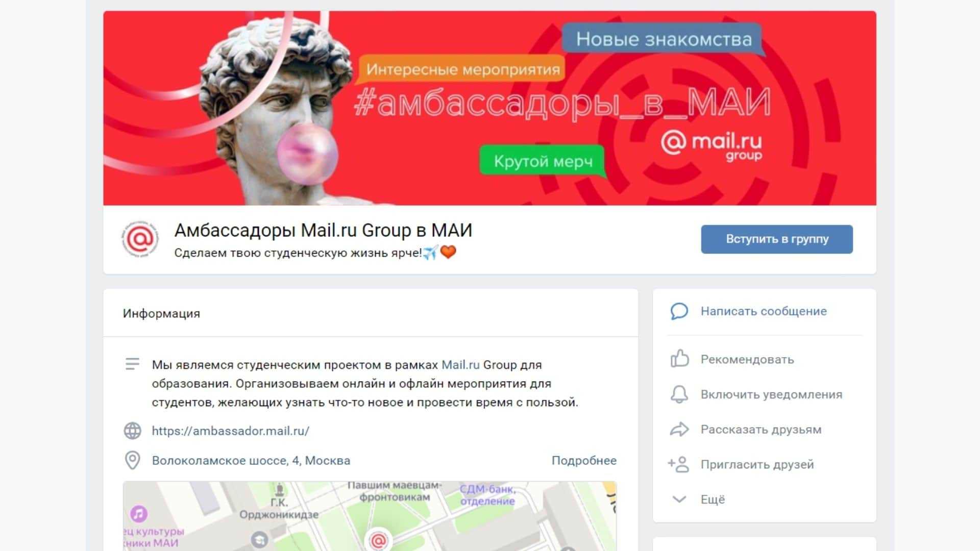The height and width of the screenshot is (551, 980).
Task: Click the @ map marker on map
Action: pos(378,540)
